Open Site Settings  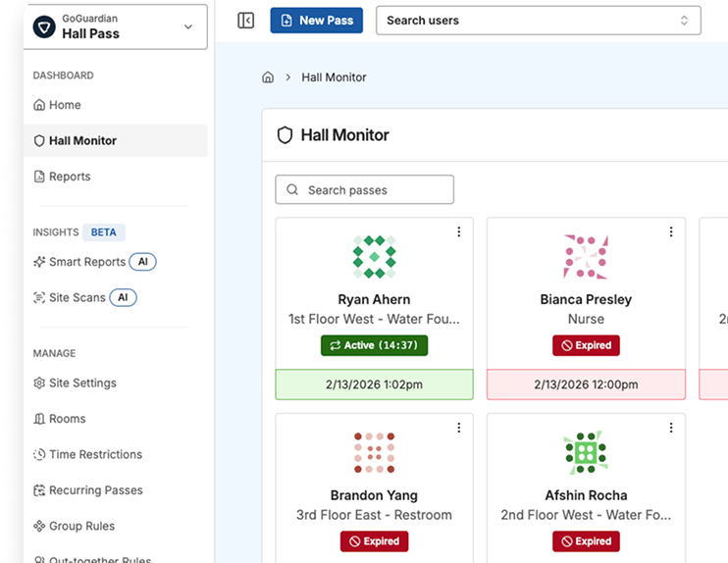tap(115, 383)
